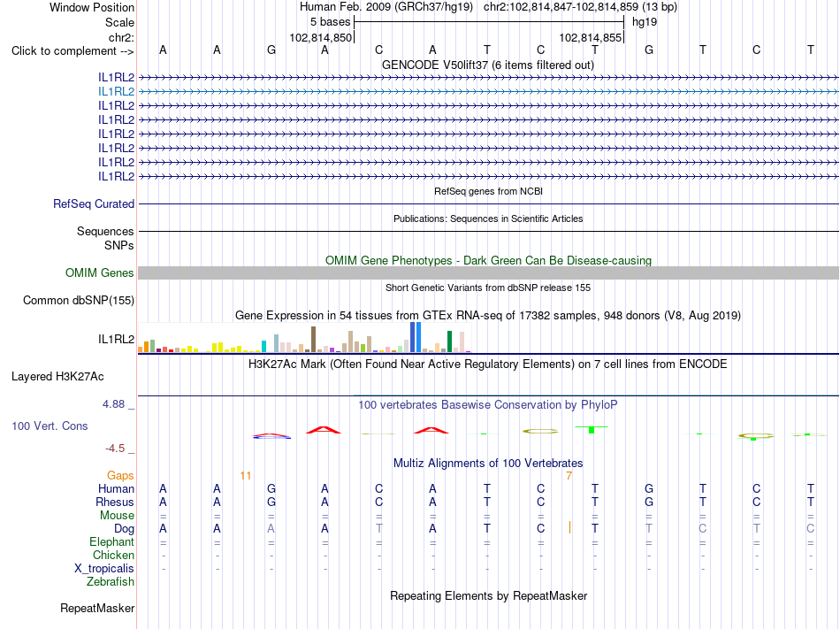Click the position label 102,814,850

pyautogui.click(x=320, y=37)
